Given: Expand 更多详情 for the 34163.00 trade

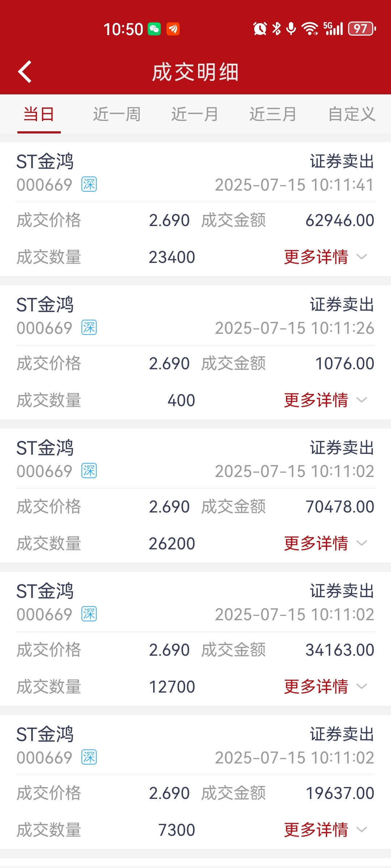Looking at the screenshot, I should coord(325,686).
